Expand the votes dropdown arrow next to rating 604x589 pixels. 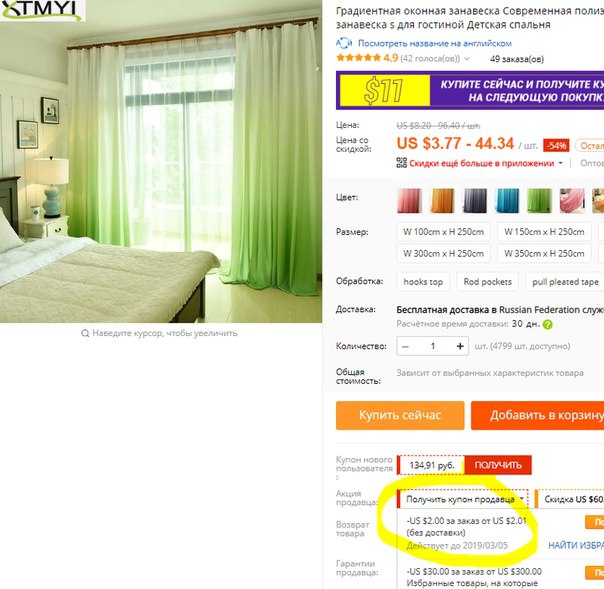467,59
